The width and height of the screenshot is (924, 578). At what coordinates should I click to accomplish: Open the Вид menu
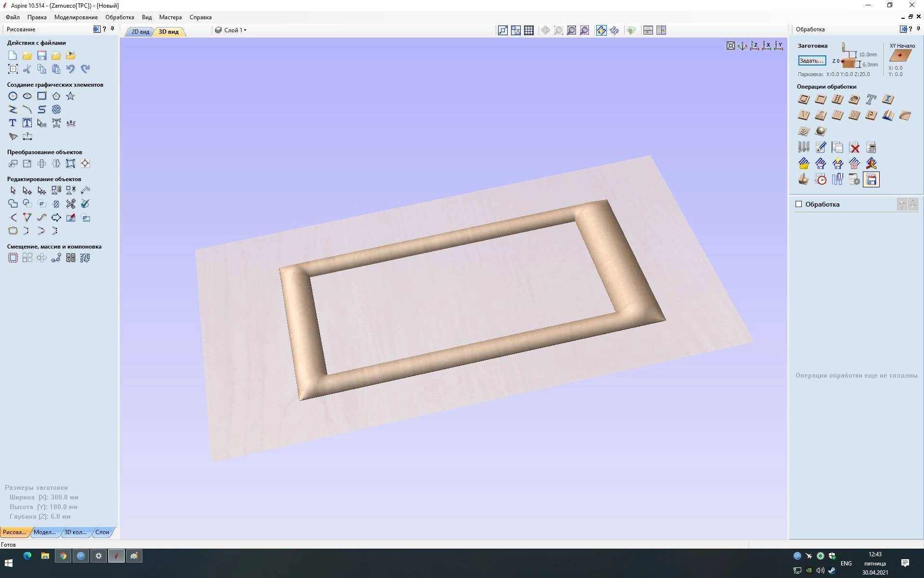147,17
